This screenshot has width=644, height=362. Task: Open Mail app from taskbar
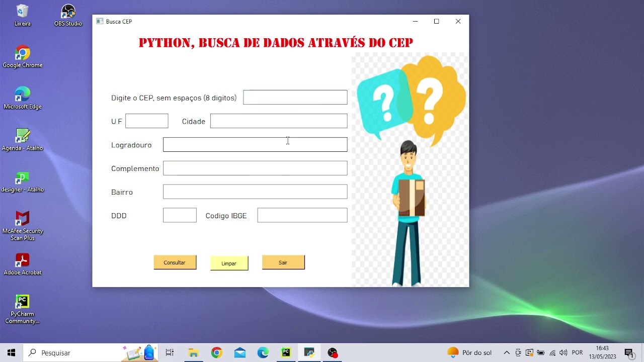point(240,352)
